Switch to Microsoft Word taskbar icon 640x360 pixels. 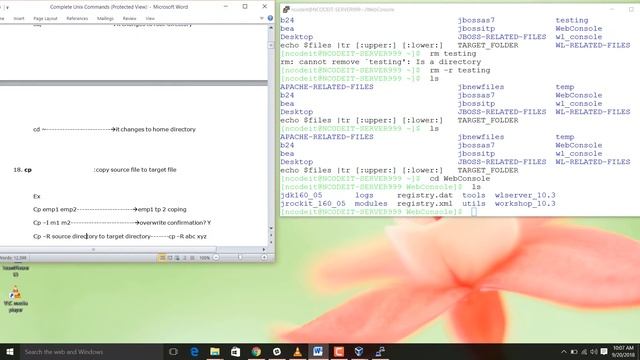318,352
